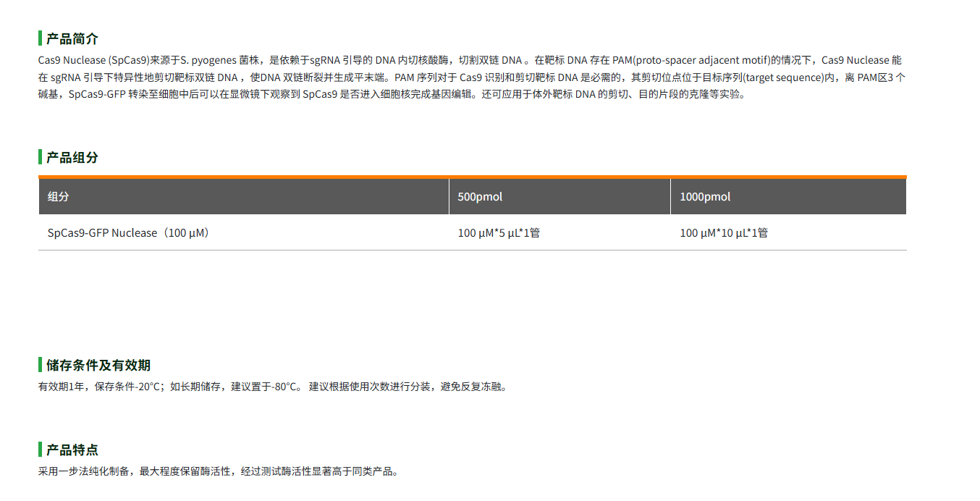Click the green bar icon beside 产品组分
This screenshot has width=980, height=501.
[40, 157]
